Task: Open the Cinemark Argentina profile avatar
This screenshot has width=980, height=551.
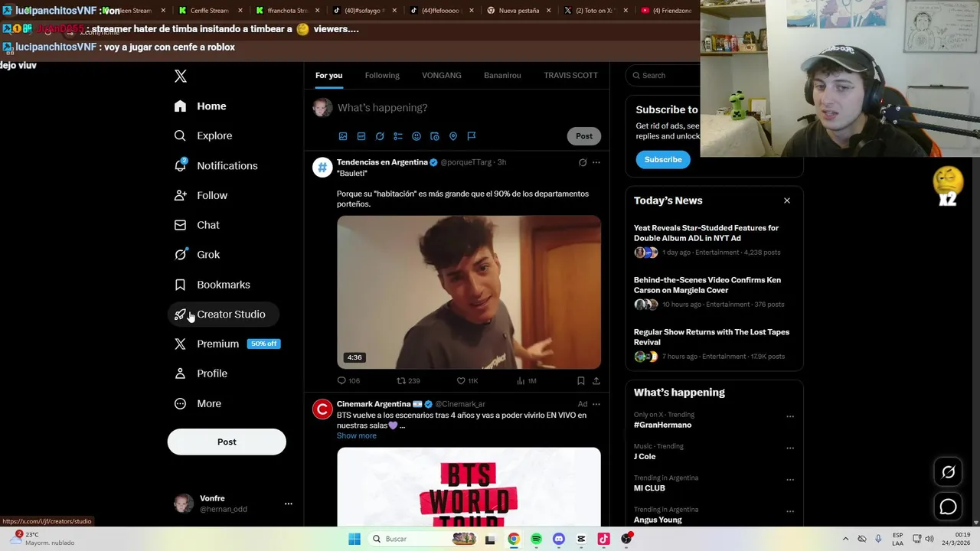Action: (x=322, y=409)
